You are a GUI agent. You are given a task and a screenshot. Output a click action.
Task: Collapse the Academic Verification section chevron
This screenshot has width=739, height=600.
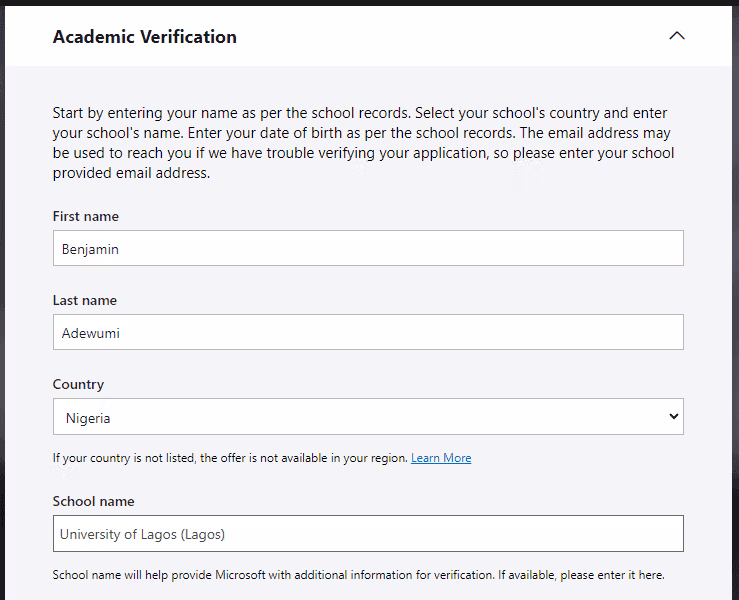point(677,36)
